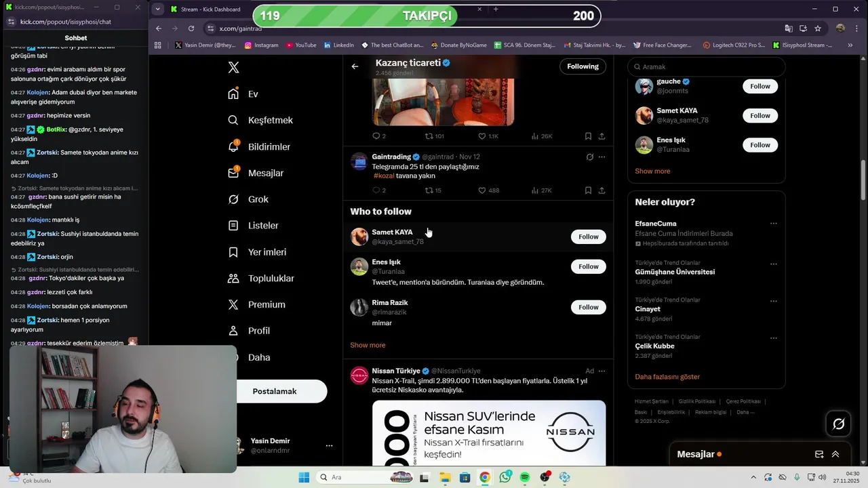Bookmark the tweet with 26K views
Image resolution: width=868 pixels, height=488 pixels.
588,136
